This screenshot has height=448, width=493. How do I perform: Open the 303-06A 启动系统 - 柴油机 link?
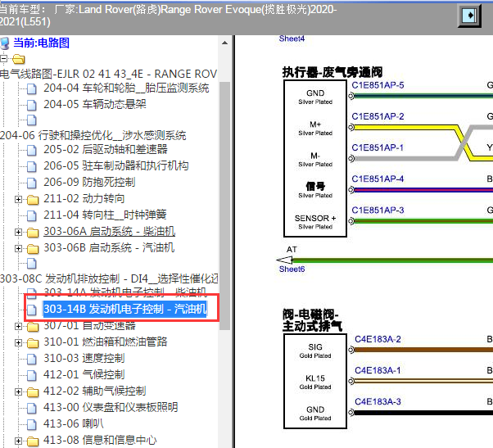pyautogui.click(x=110, y=232)
